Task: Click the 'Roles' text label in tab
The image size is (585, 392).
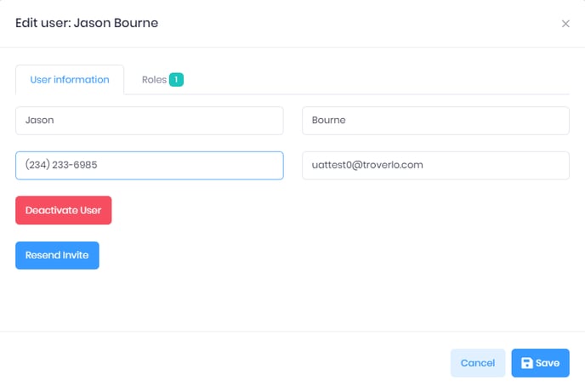Action: pos(154,79)
